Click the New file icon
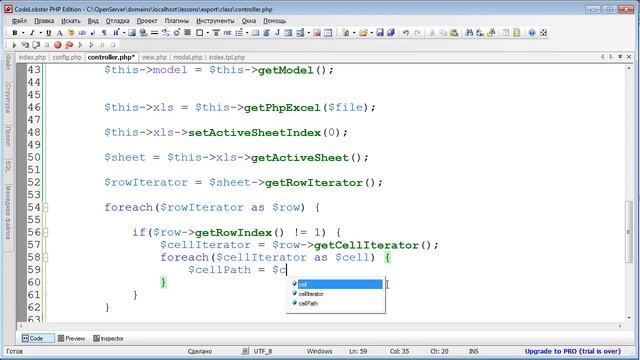The height and width of the screenshot is (360, 640). (345, 33)
